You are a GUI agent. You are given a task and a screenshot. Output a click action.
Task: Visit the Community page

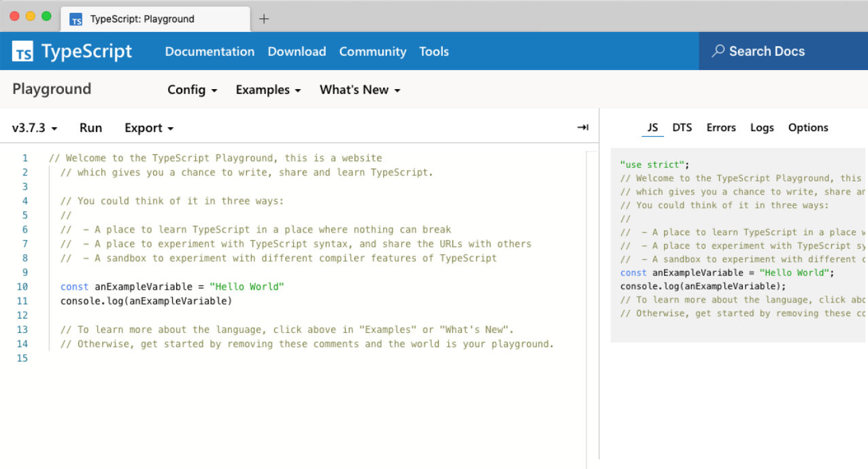click(x=373, y=51)
